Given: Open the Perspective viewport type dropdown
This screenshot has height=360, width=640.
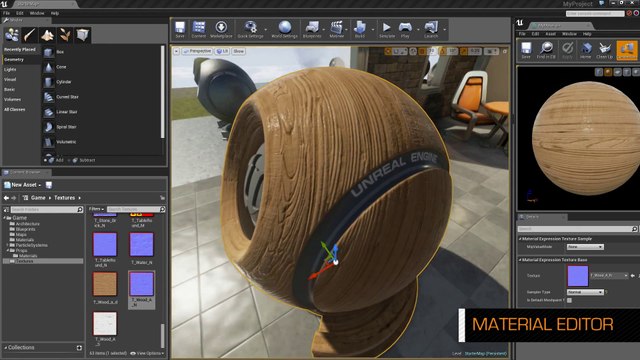Looking at the screenshot, I should click(198, 51).
